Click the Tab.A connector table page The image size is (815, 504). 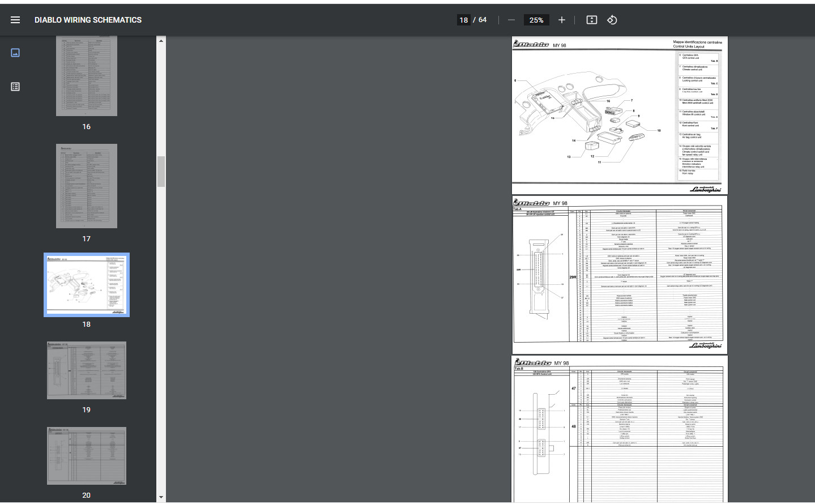pyautogui.click(x=620, y=275)
